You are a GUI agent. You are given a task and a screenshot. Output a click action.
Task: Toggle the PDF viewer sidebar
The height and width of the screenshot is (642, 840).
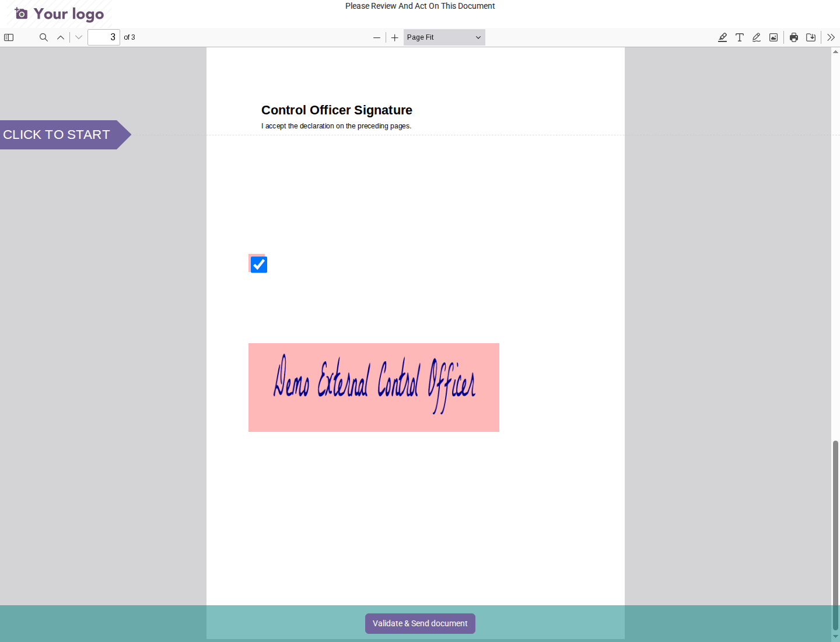[x=9, y=37]
